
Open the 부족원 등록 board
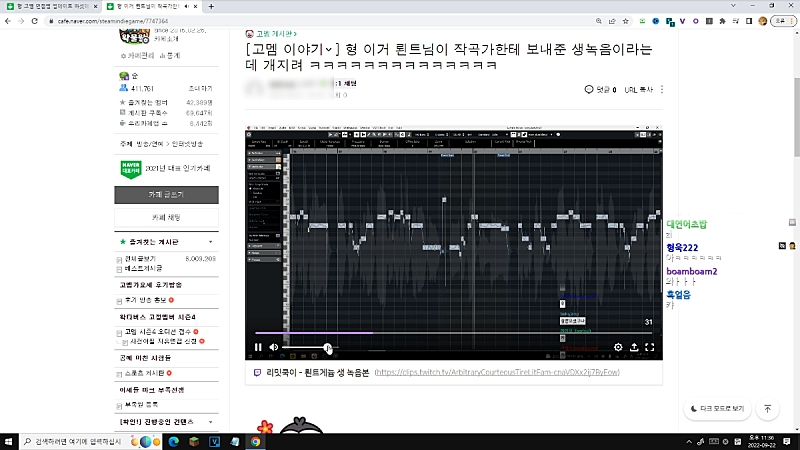tap(141, 405)
